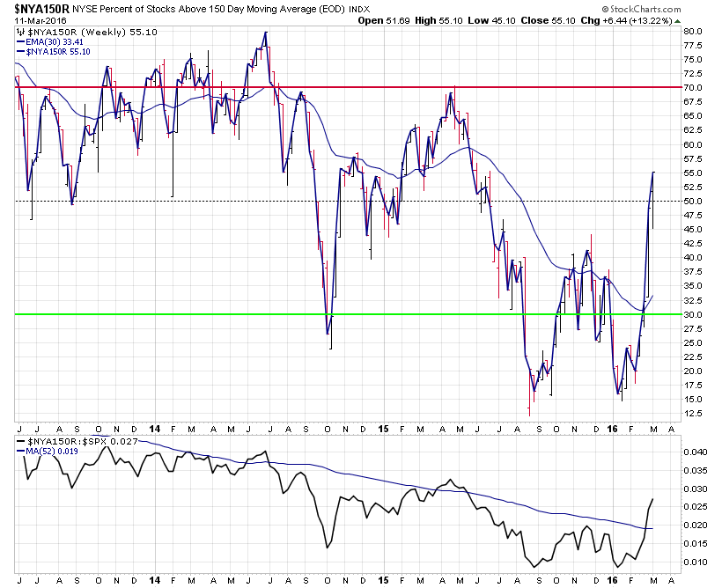
Task: Click the 57.5 y-axis label
Action: pyautogui.click(x=693, y=158)
